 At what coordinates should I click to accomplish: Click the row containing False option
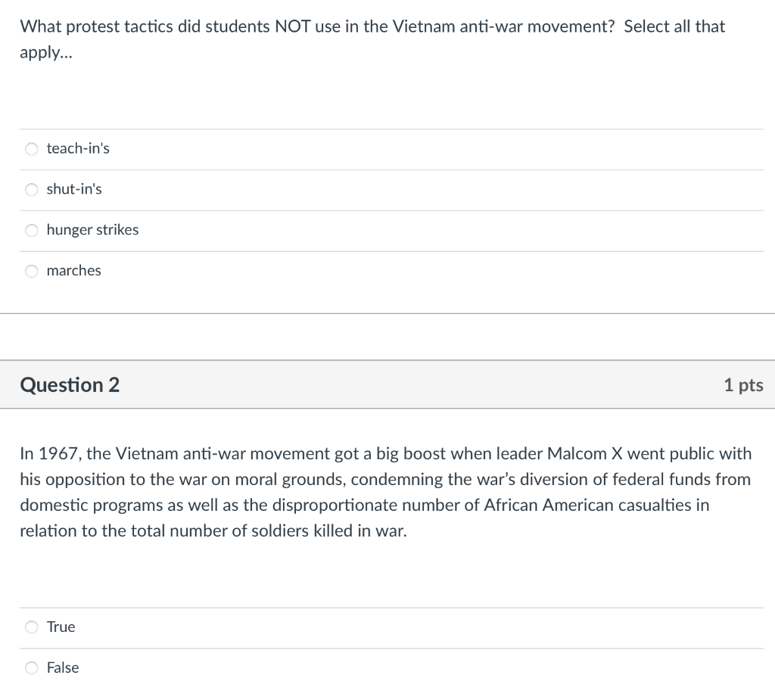pyautogui.click(x=387, y=667)
